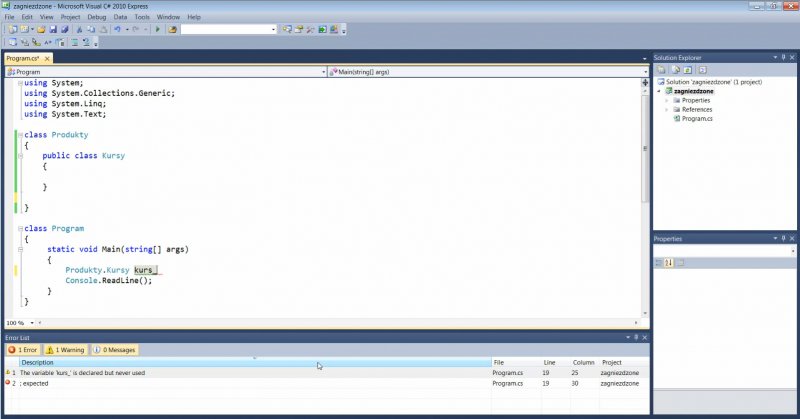Click the Start Debugging green play icon
This screenshot has width=800, height=419.
coord(158,30)
